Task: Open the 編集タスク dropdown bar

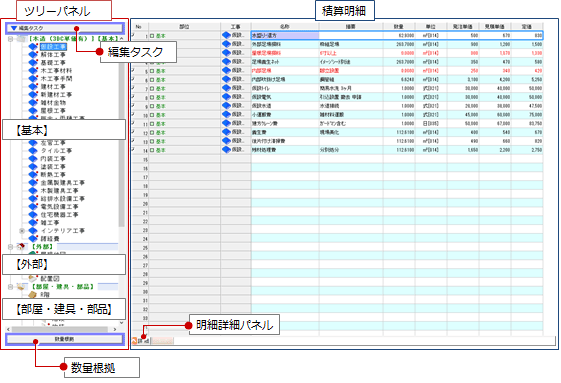Action: click(65, 28)
